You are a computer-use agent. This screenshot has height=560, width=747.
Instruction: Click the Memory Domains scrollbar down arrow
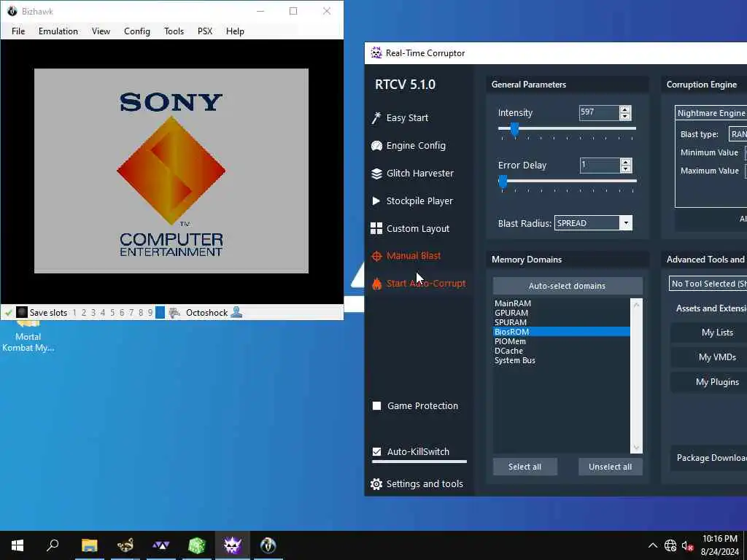pos(636,448)
